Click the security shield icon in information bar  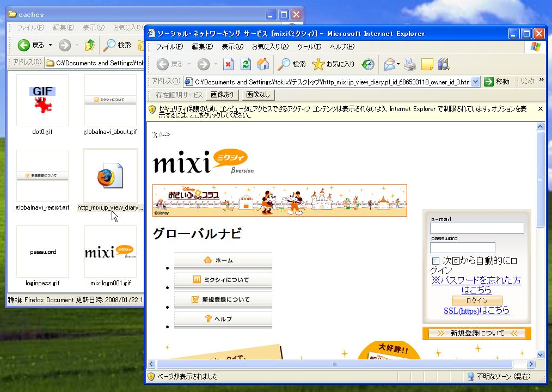coord(152,109)
